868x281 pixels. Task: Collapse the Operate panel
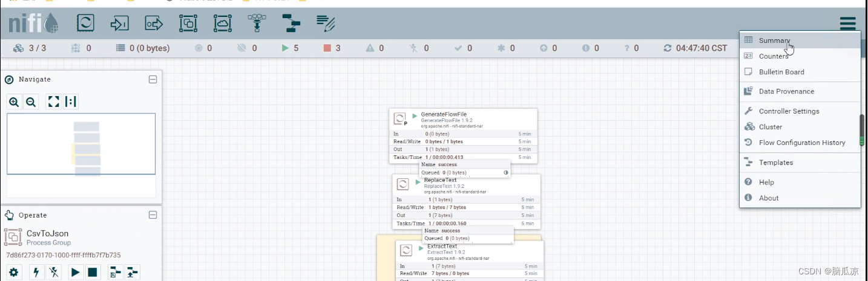153,215
